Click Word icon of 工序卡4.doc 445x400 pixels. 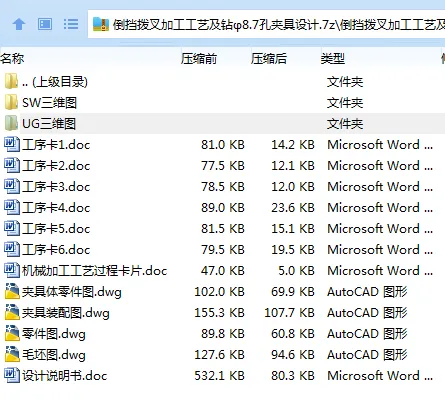click(x=12, y=207)
